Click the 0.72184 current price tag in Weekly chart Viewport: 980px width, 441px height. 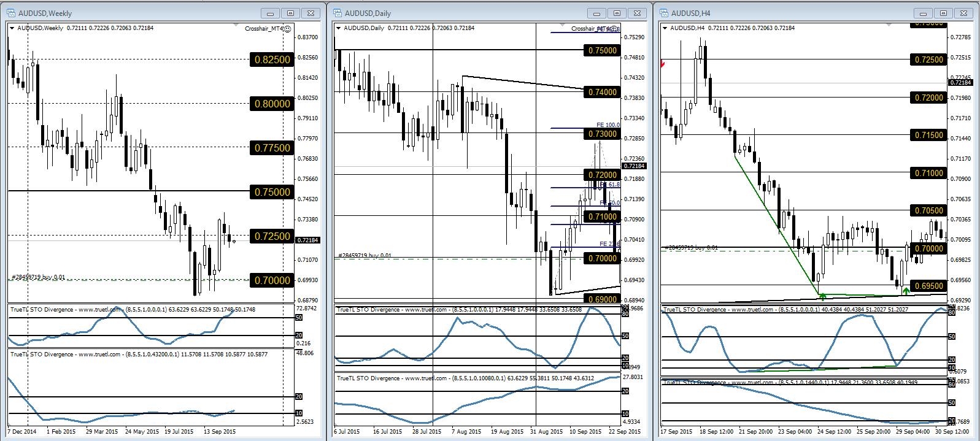(x=308, y=240)
